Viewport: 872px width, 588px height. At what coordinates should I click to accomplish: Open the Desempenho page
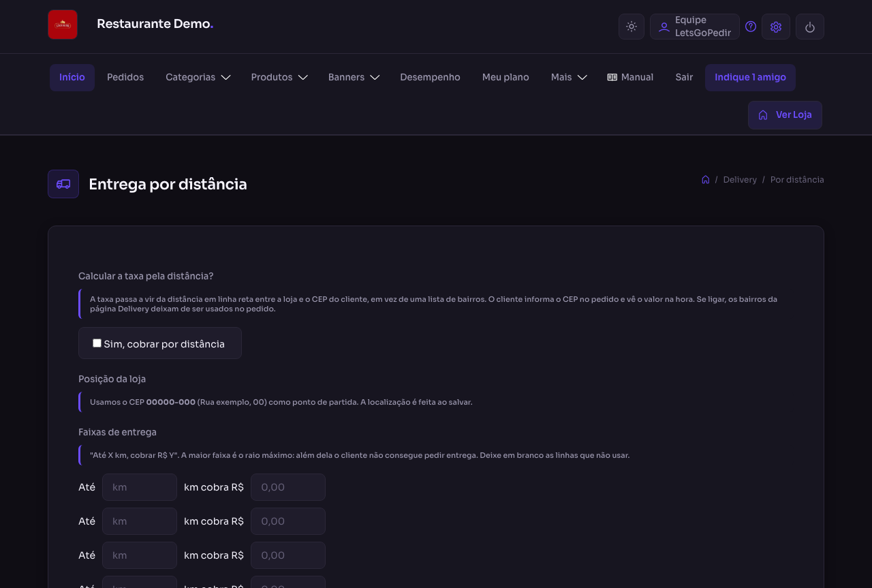tap(430, 78)
